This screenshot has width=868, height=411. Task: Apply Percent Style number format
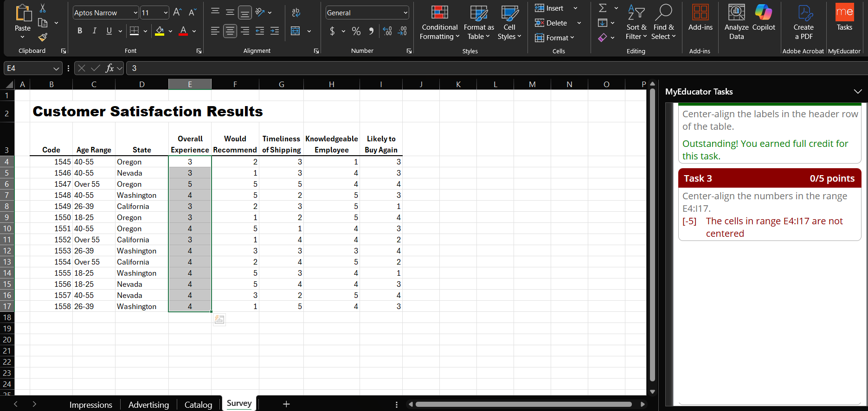(356, 31)
